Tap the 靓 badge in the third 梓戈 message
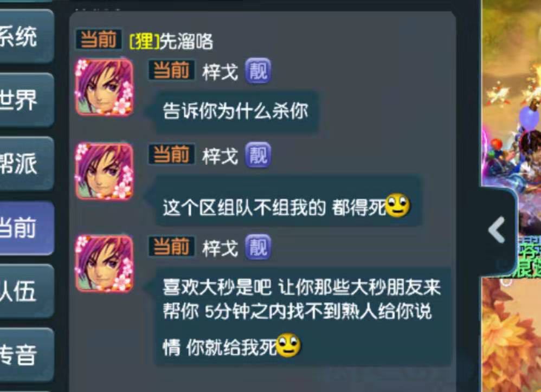Viewport: 541px width, 392px height. pyautogui.click(x=258, y=247)
